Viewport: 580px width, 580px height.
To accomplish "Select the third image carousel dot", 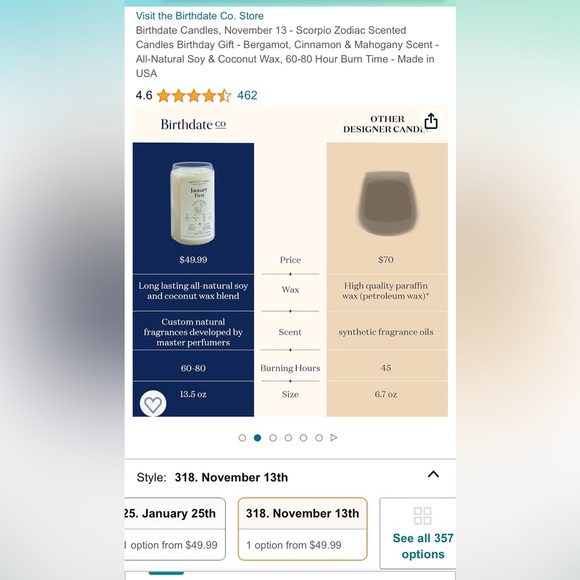I will pos(273,438).
